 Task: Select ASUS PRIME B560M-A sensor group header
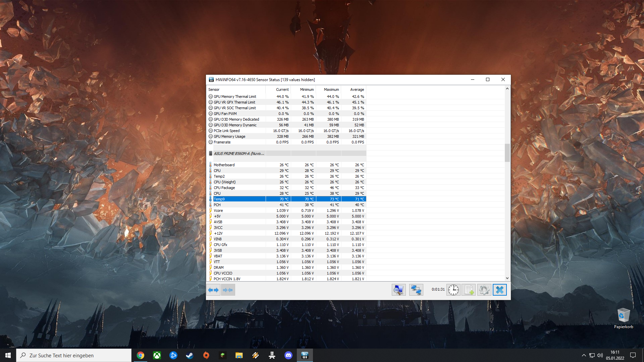pos(239,154)
